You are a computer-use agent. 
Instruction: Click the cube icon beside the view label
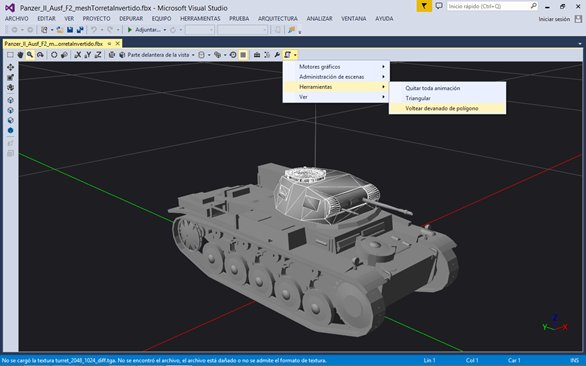[122, 55]
